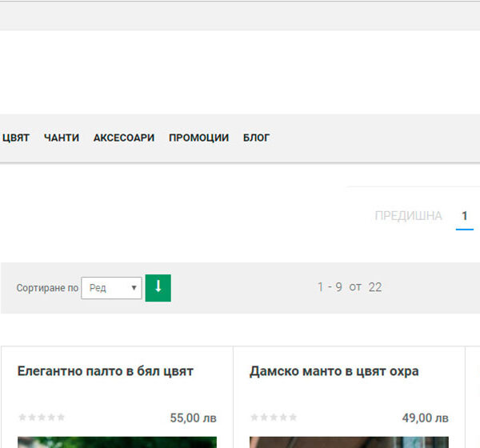Open the ПРОМОЦИИ page
Image resolution: width=480 pixels, height=448 pixels.
(198, 138)
